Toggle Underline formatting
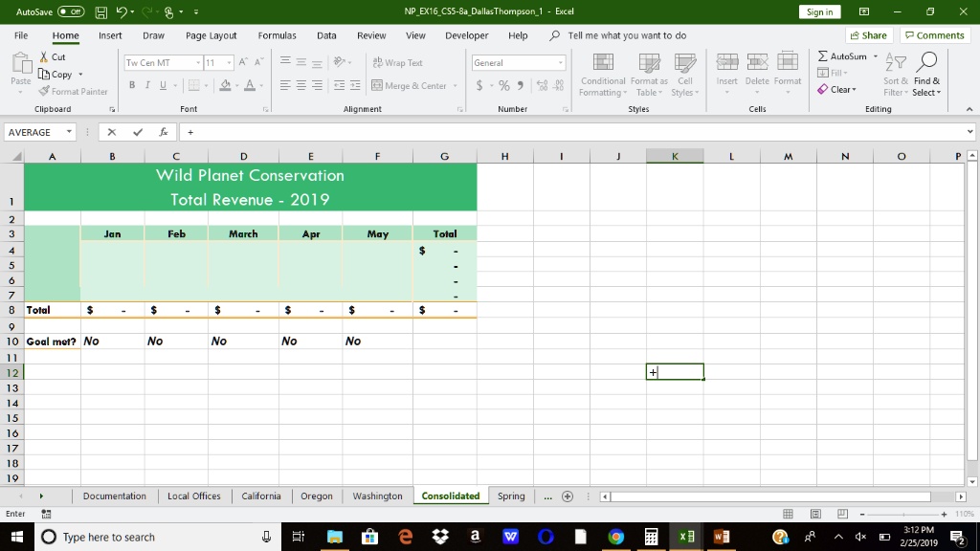980x551 pixels. [163, 85]
